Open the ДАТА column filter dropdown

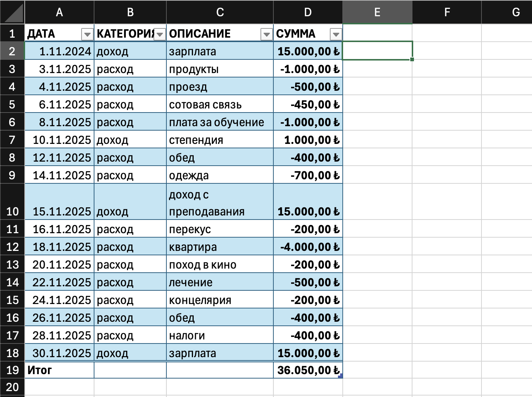click(87, 34)
